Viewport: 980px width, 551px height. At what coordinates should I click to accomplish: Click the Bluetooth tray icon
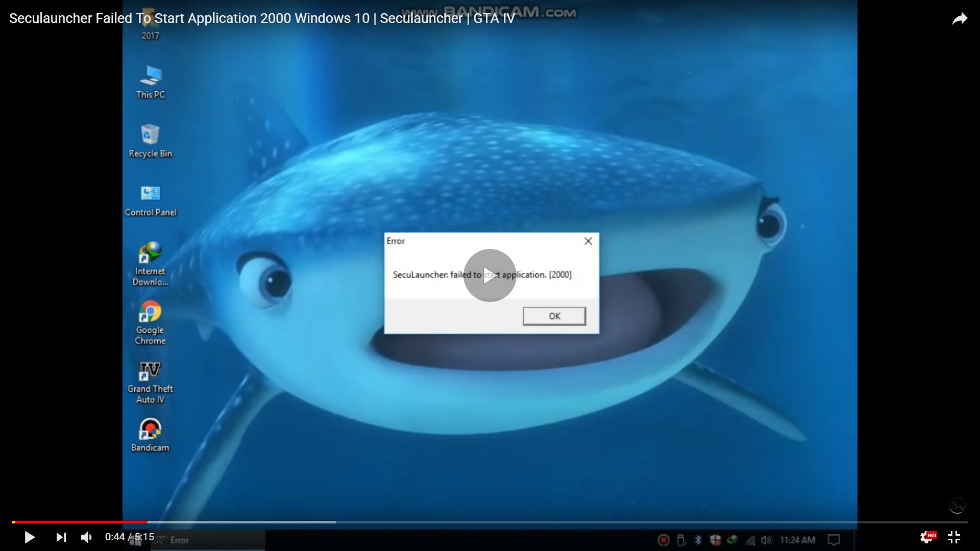(698, 540)
